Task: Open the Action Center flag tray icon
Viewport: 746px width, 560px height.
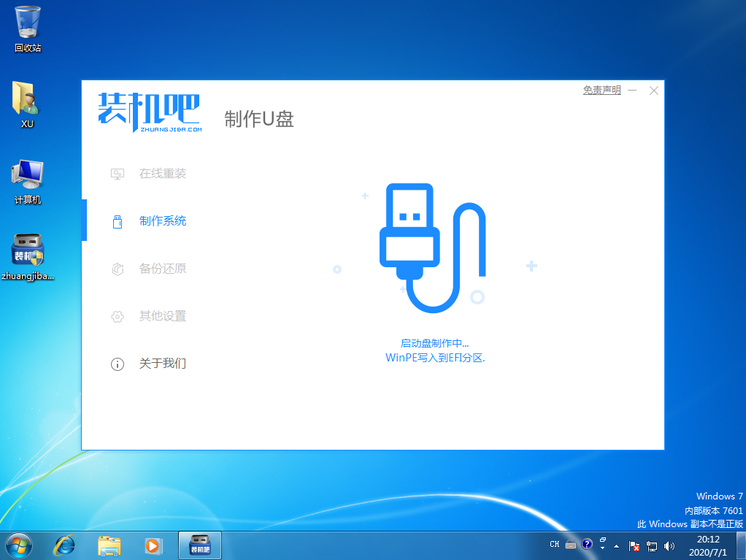Action: point(635,545)
